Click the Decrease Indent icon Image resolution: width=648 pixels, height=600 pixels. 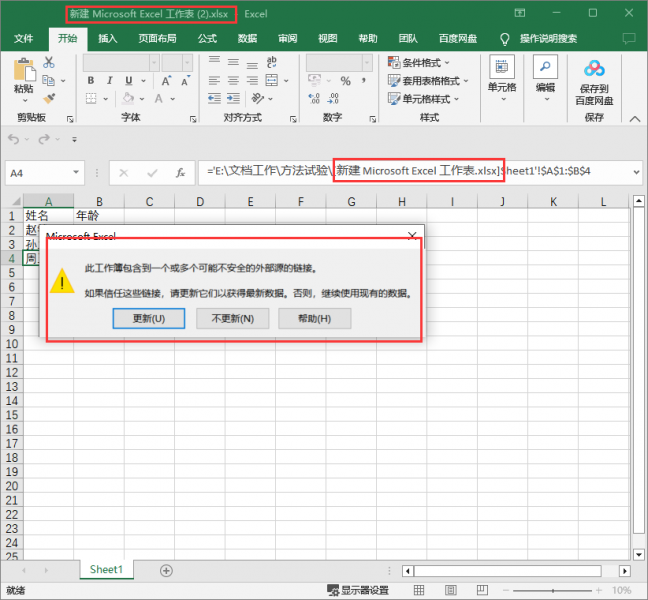tap(214, 98)
